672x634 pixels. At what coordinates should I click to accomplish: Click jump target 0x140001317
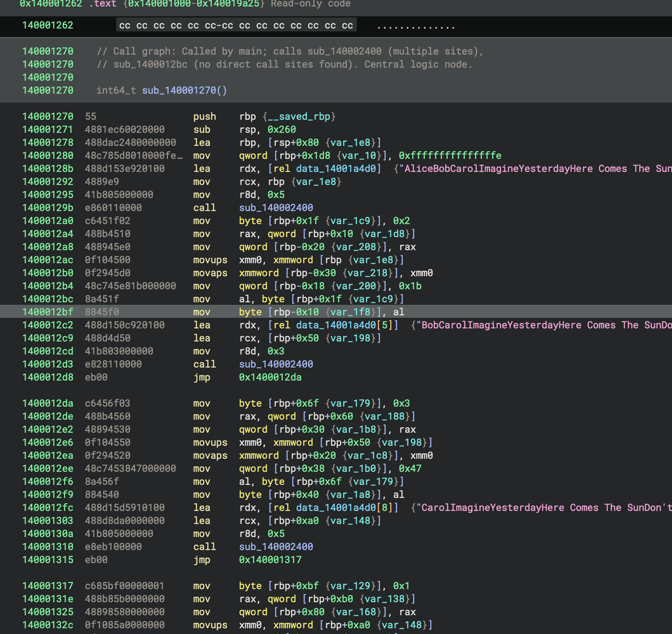pos(270,560)
